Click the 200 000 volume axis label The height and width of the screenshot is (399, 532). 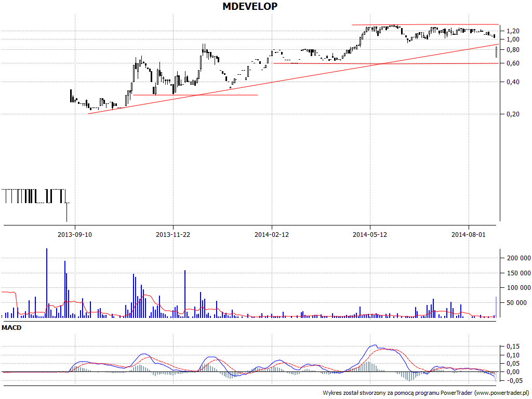click(518, 258)
